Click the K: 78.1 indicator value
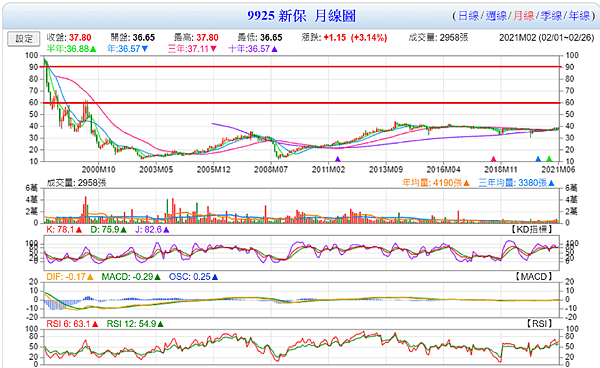The image size is (600, 368). [x=64, y=230]
